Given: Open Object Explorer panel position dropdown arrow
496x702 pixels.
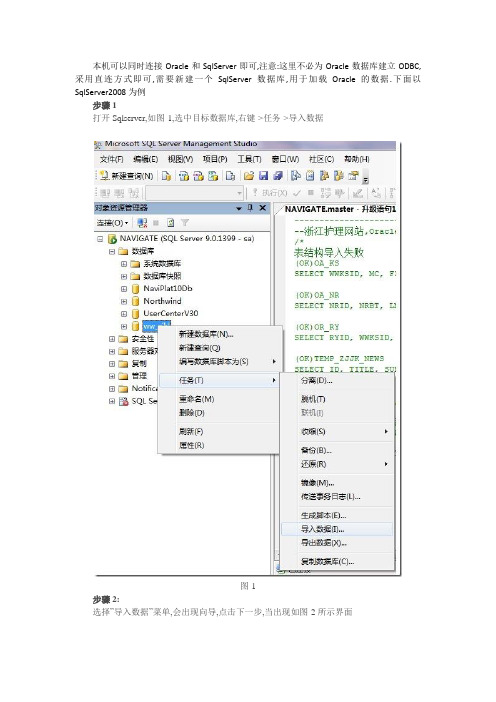Looking at the screenshot, I should coord(239,208).
